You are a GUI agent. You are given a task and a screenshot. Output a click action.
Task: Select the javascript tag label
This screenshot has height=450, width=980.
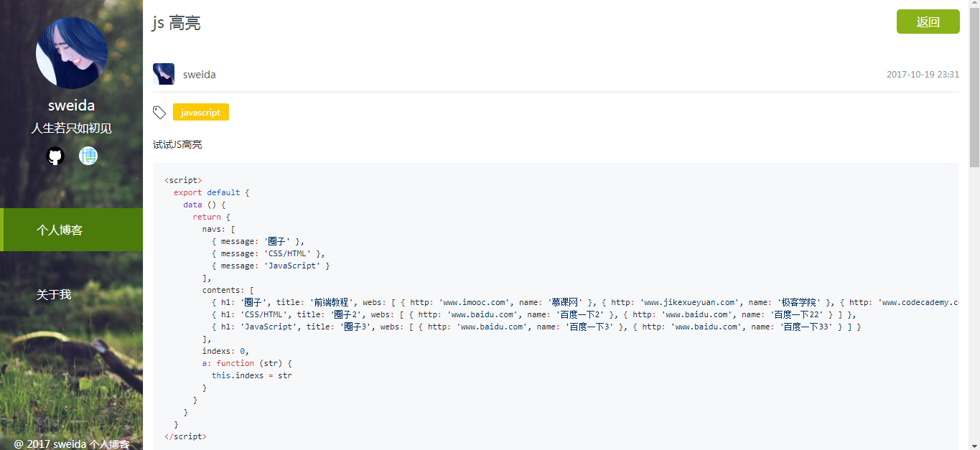(x=201, y=112)
